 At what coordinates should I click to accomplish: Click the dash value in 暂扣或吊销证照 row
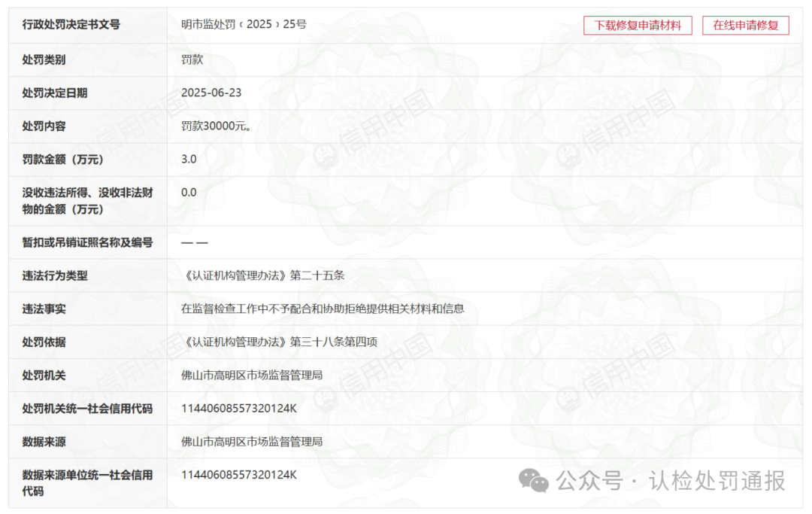pos(194,242)
